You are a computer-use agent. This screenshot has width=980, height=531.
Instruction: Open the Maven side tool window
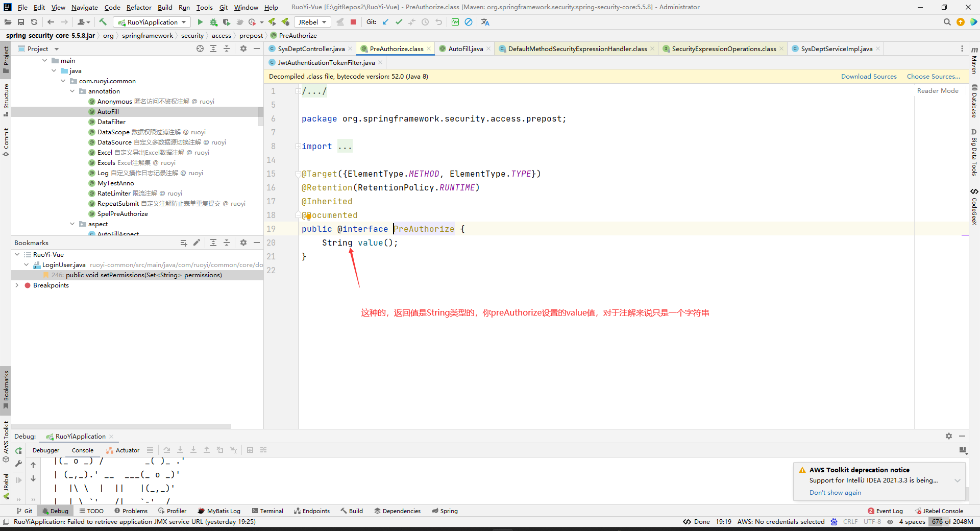tap(974, 60)
